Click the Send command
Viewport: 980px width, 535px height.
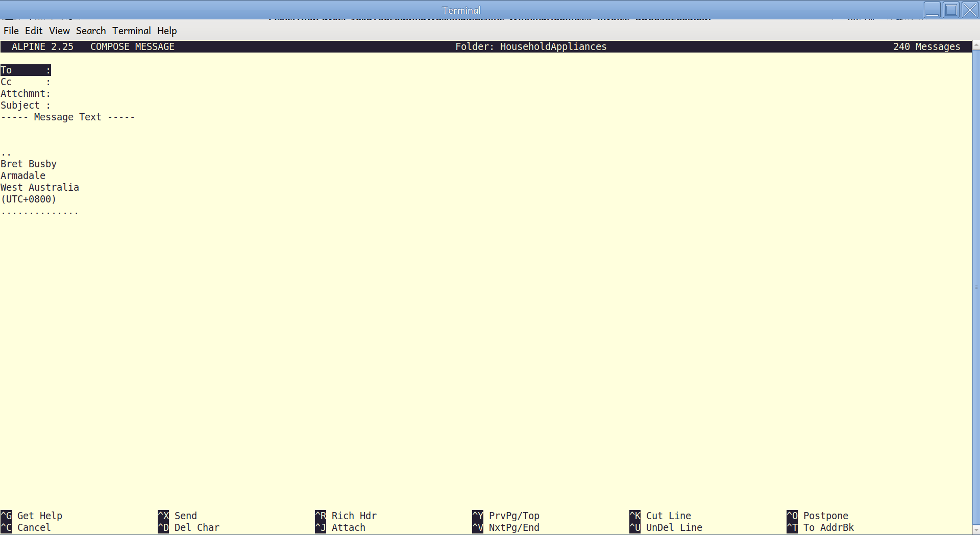pos(185,516)
